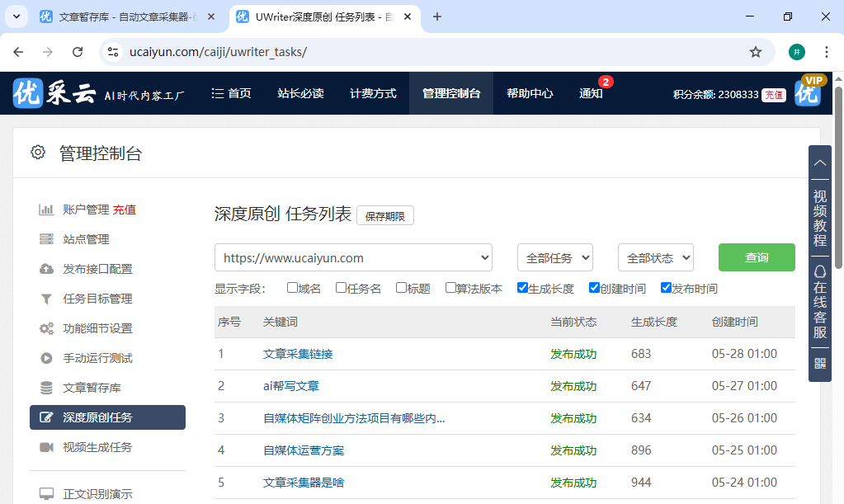Uncheck the 生成长度 checkbox
This screenshot has height=504, width=844.
pyautogui.click(x=522, y=287)
